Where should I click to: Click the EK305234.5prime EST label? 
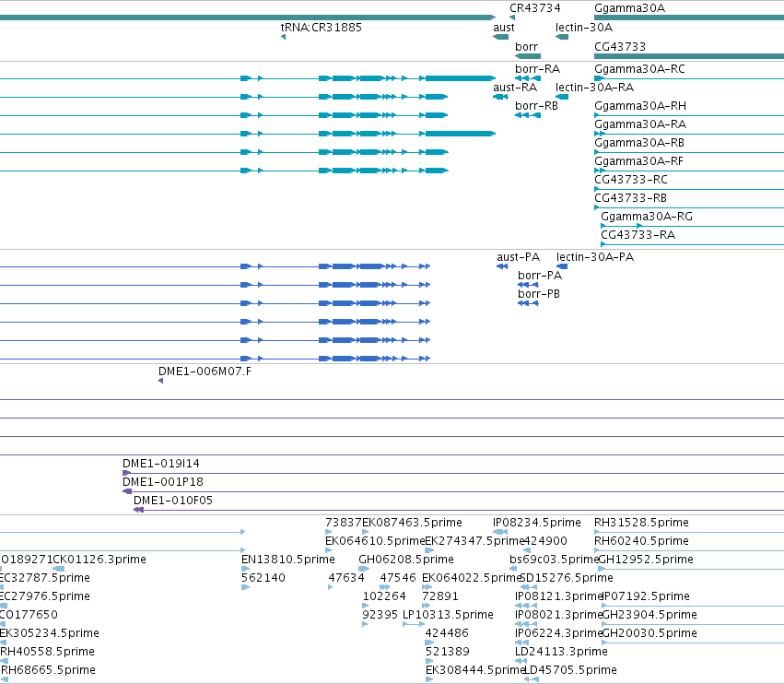[49, 633]
